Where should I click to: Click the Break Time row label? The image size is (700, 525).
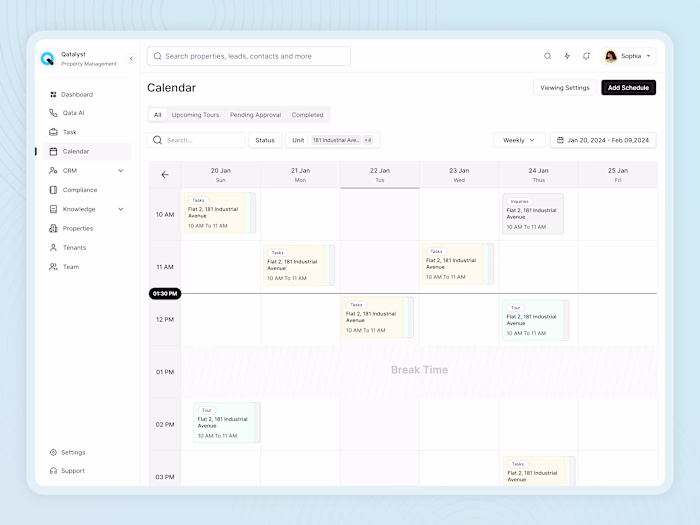tap(419, 370)
